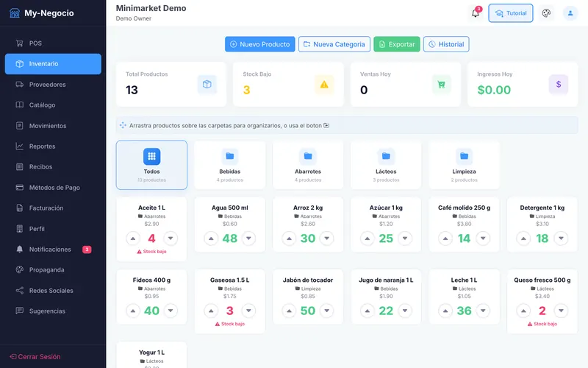588x368 pixels.
Task: Open the user profile avatar icon
Action: click(x=570, y=13)
